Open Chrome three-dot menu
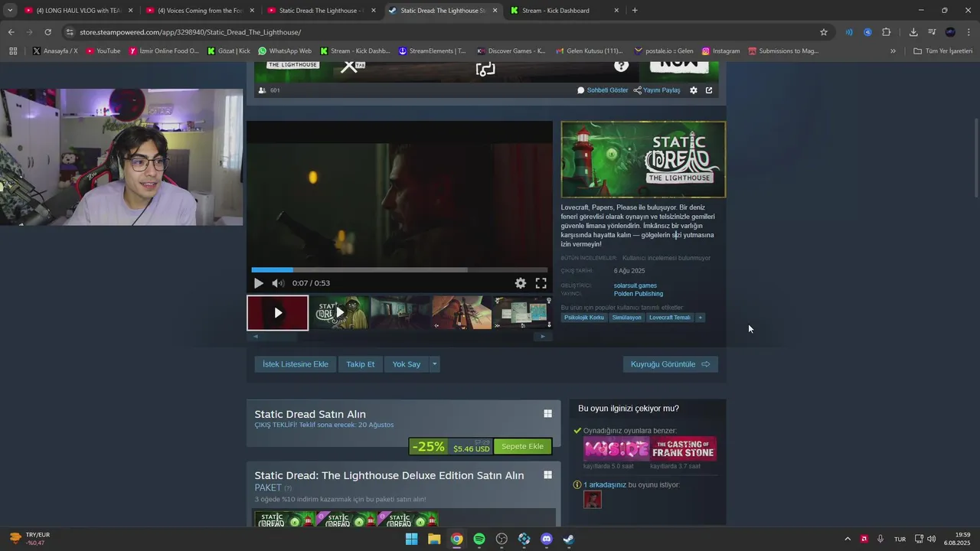This screenshot has width=980, height=551. [x=969, y=32]
